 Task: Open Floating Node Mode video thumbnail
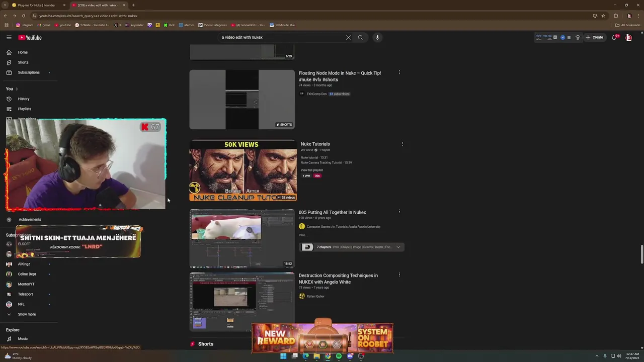click(x=242, y=100)
